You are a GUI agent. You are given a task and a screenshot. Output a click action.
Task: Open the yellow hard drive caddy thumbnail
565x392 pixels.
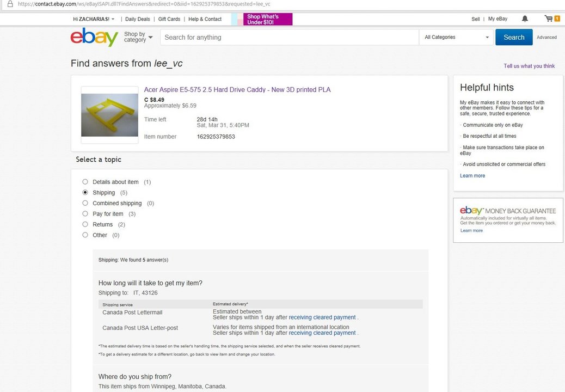tap(109, 115)
